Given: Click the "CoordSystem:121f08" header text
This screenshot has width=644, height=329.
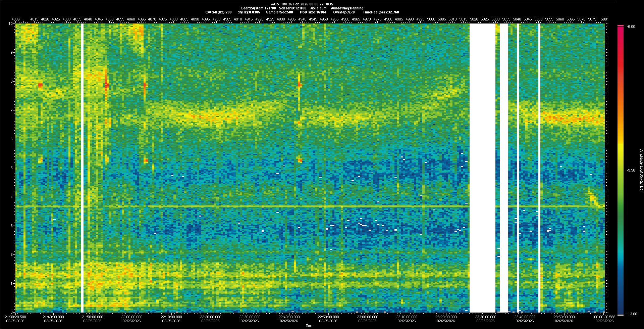Looking at the screenshot, I should (259, 8).
